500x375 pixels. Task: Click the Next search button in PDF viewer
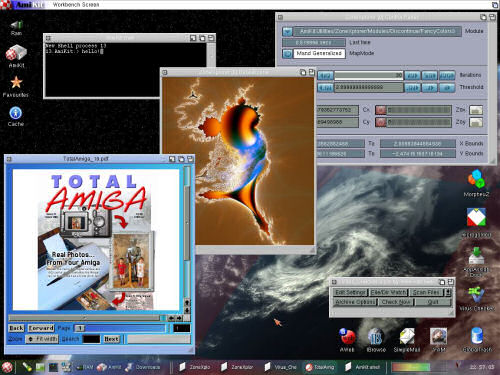[x=111, y=339]
